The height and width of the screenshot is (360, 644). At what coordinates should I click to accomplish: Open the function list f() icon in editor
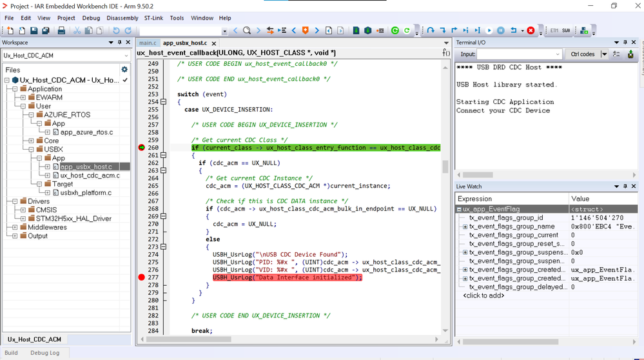446,53
